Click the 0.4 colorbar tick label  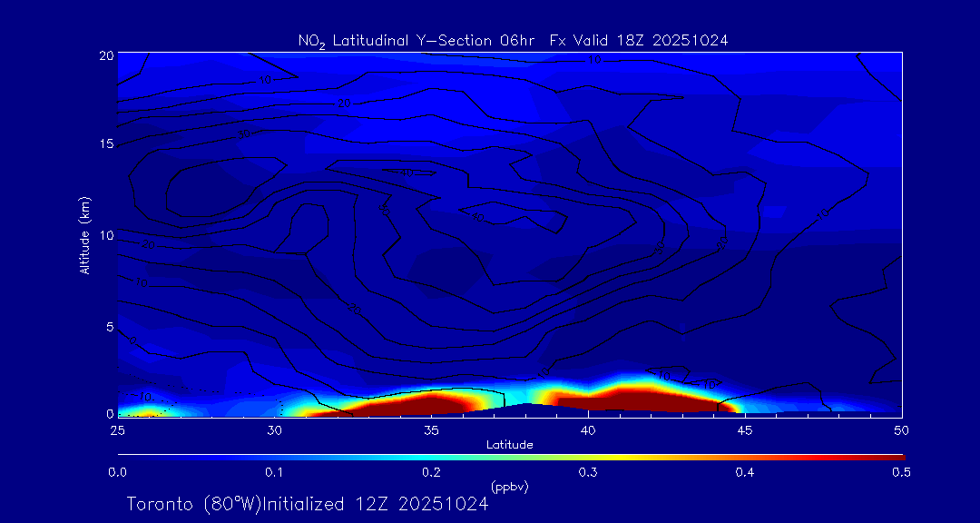click(x=745, y=472)
